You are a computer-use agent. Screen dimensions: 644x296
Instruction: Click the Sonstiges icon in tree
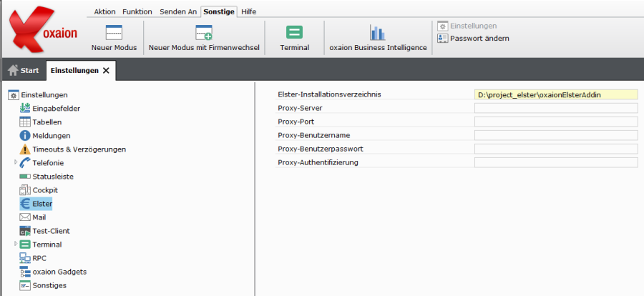(25, 285)
